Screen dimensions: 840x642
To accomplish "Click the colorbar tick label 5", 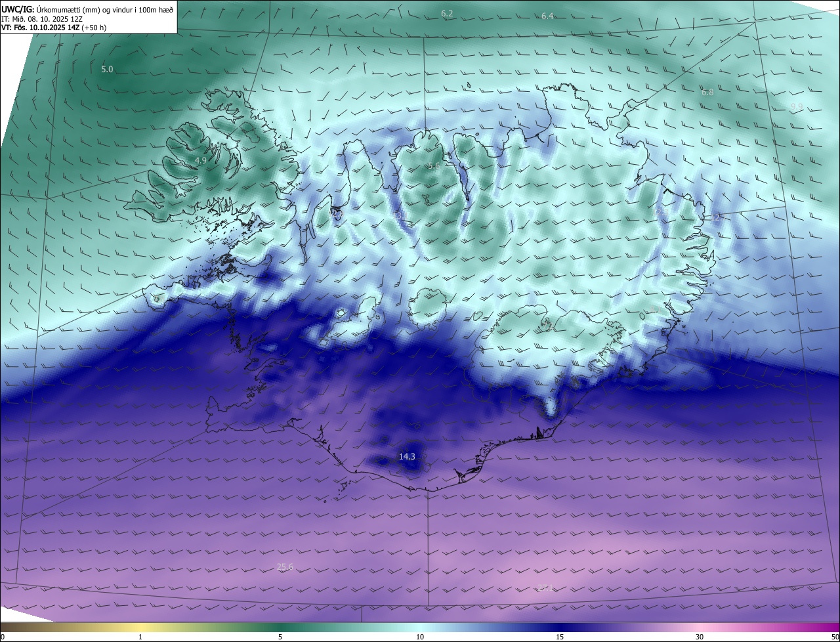I will pyautogui.click(x=280, y=637).
